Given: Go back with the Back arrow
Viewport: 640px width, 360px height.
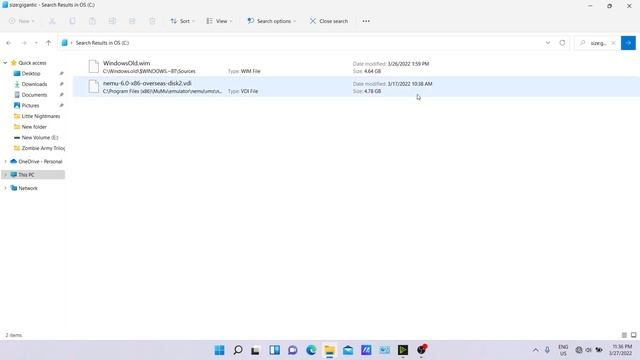Looking at the screenshot, I should pyautogui.click(x=9, y=43).
